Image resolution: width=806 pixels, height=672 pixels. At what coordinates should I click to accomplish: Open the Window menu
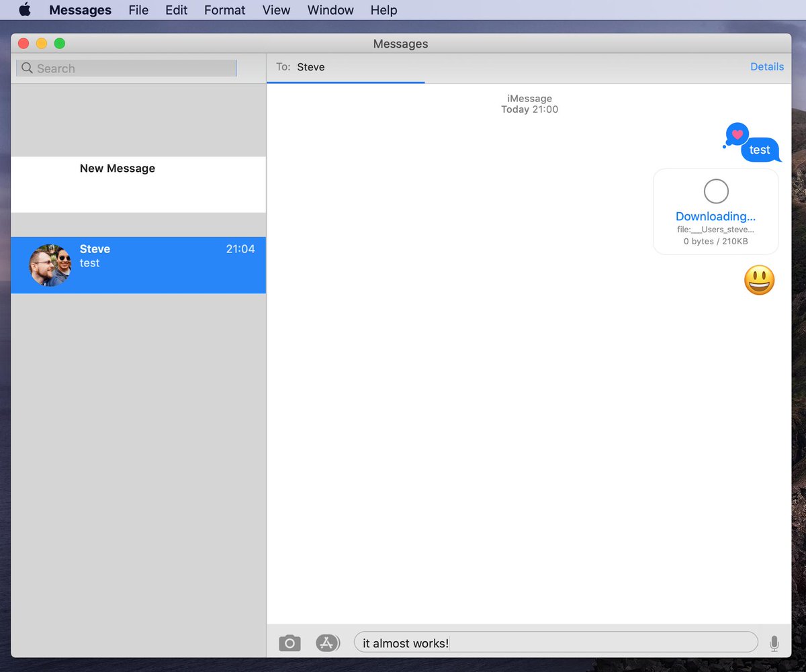(330, 10)
